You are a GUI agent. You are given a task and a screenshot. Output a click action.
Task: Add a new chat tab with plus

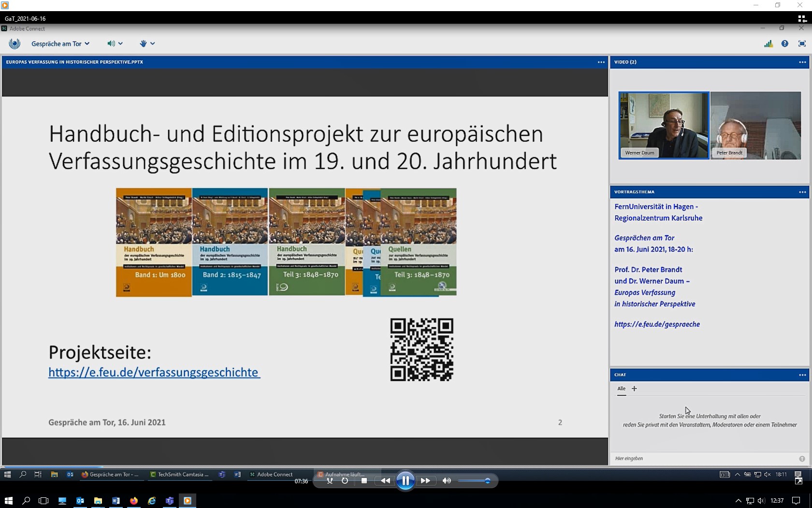634,388
